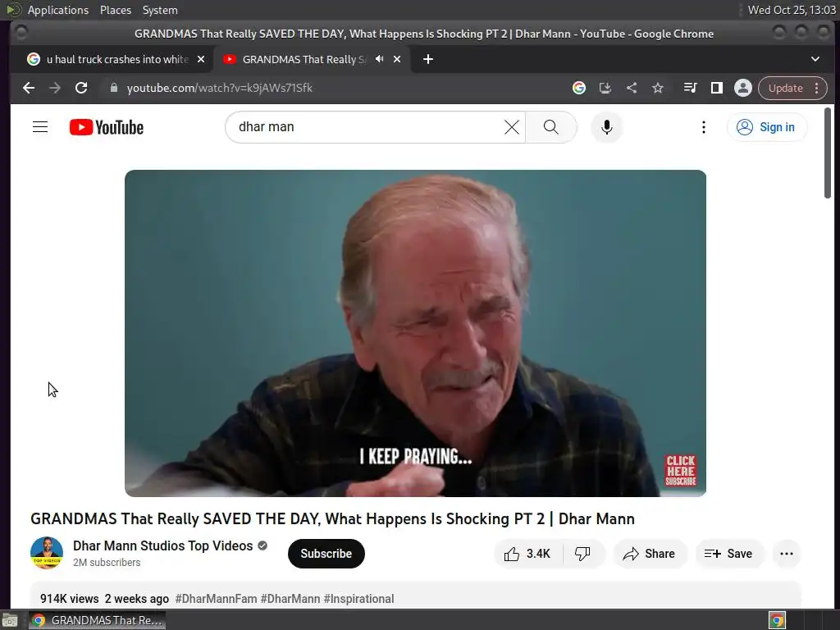Open the Applications menu
The image size is (840, 630).
(58, 10)
